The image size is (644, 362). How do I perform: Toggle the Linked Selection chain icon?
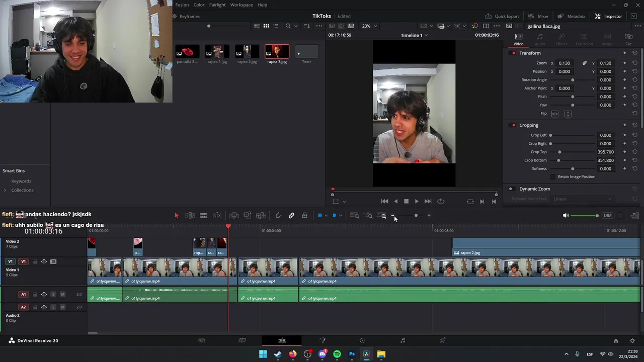tap(291, 216)
